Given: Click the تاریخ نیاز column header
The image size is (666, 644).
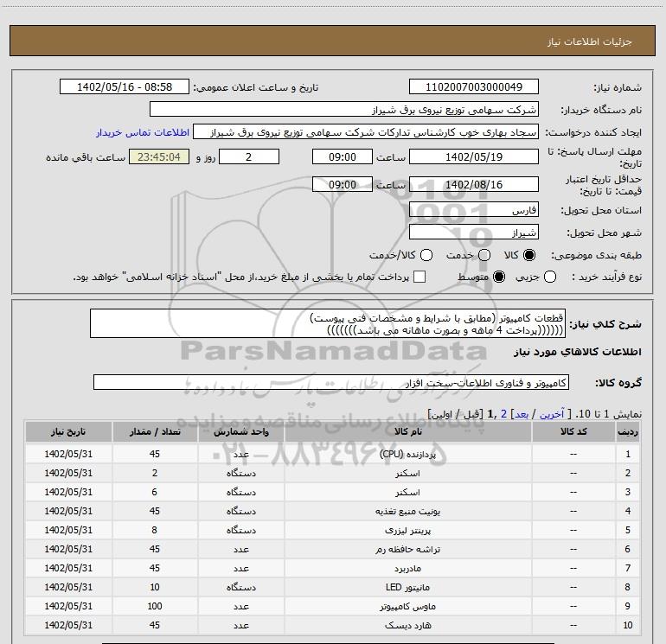Looking at the screenshot, I should coord(68,431).
